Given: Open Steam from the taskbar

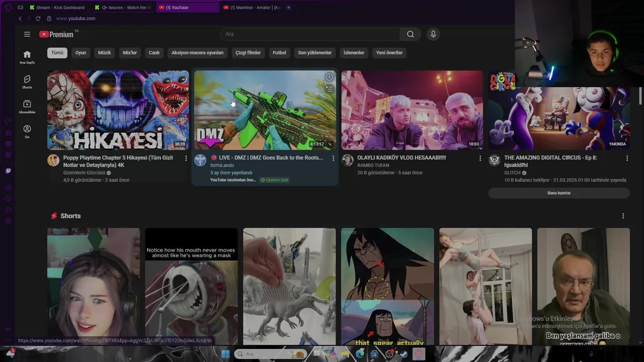Looking at the screenshot, I should 404,354.
